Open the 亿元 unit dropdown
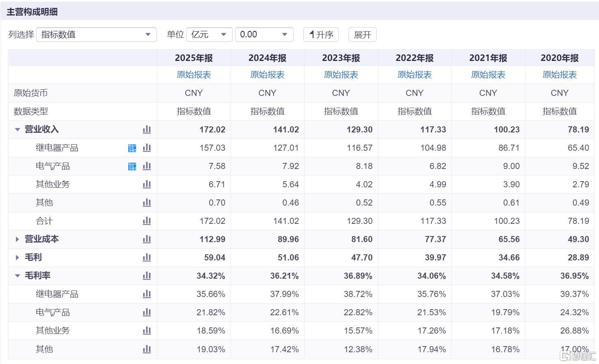 (209, 35)
